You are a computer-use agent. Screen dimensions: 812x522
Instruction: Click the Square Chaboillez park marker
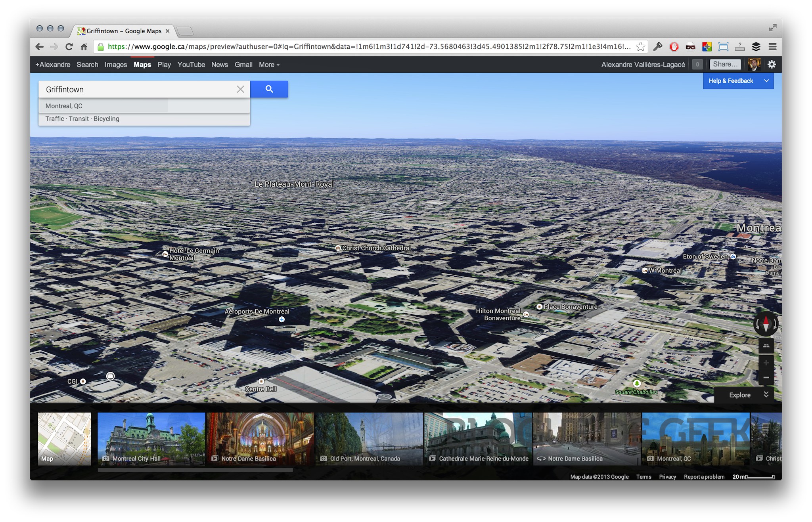(637, 383)
